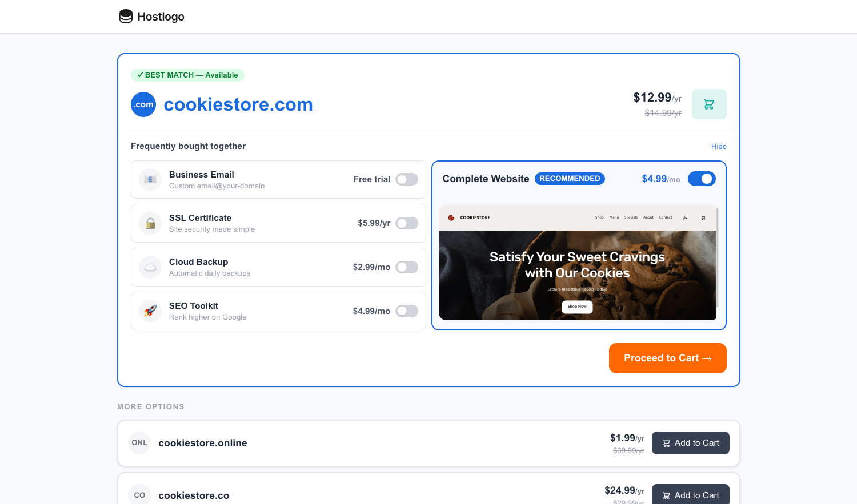Click Shop Now button in preview

coord(577,307)
